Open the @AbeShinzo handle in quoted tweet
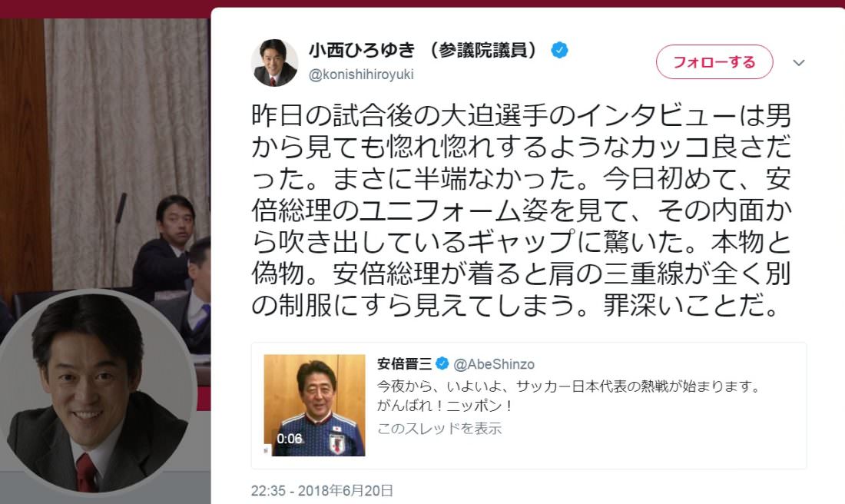 (494, 364)
